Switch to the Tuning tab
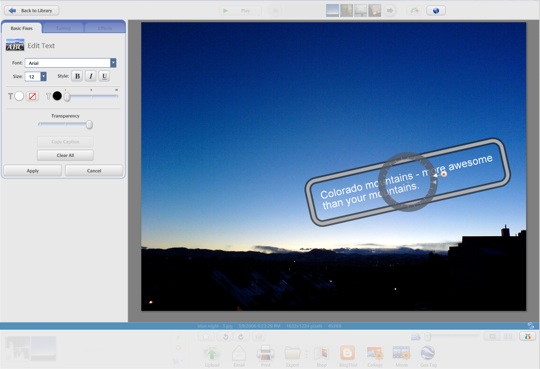540x369 pixels. click(x=63, y=28)
